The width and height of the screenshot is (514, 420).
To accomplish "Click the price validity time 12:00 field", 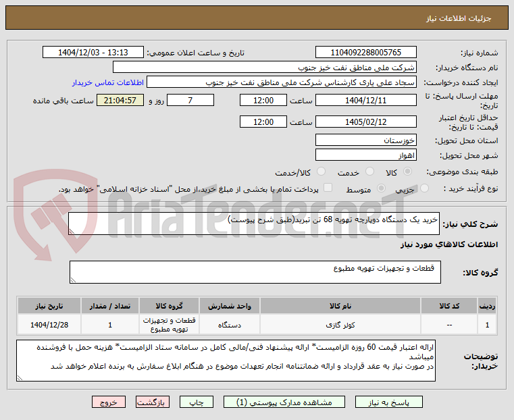I will tap(263, 122).
